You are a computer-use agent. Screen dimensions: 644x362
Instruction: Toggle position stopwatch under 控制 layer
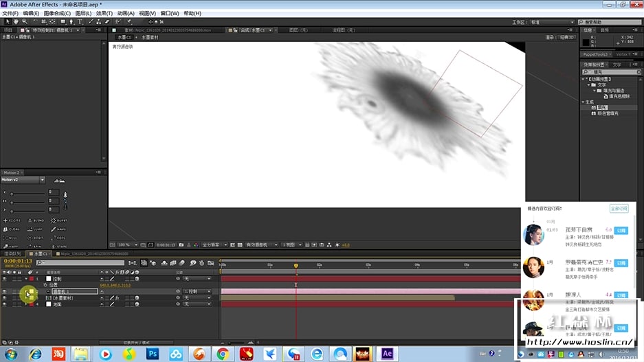coord(45,285)
